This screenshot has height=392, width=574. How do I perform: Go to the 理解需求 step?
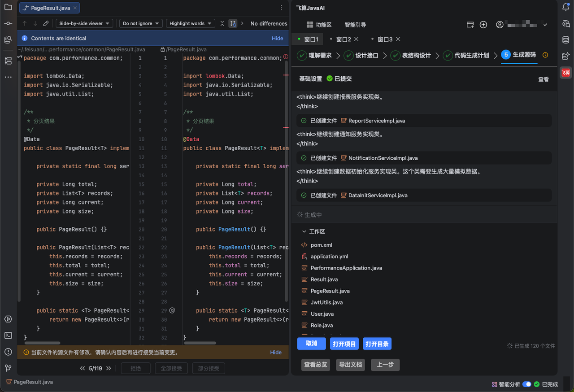pos(314,55)
